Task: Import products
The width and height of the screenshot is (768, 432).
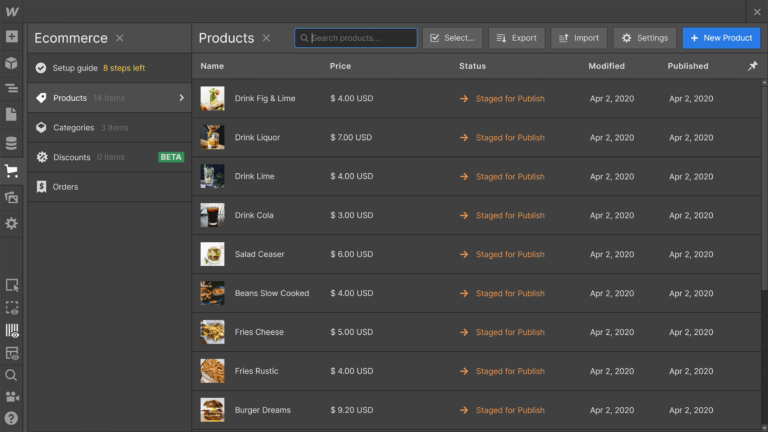Action: point(579,38)
